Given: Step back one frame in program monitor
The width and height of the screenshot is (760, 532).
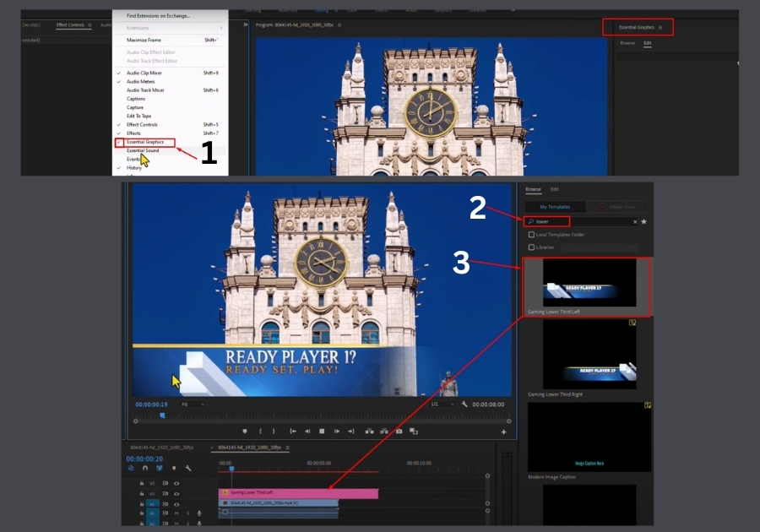Looking at the screenshot, I should click(x=307, y=432).
